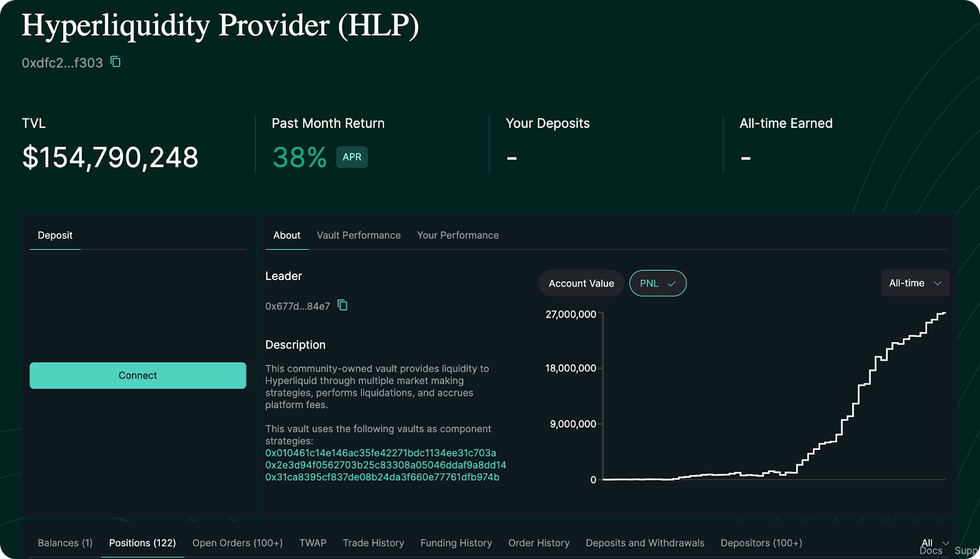The height and width of the screenshot is (559, 980).
Task: Click the Leader heading
Action: coord(284,276)
